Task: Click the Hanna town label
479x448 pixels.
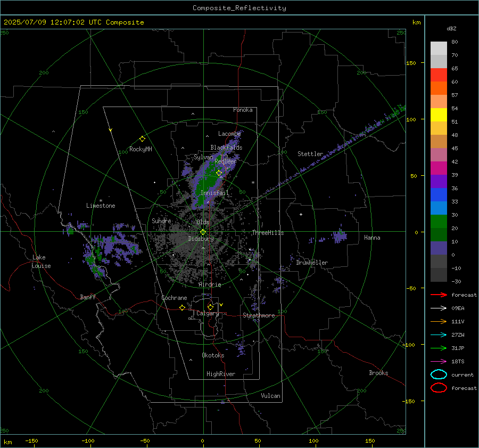Action: pyautogui.click(x=372, y=238)
